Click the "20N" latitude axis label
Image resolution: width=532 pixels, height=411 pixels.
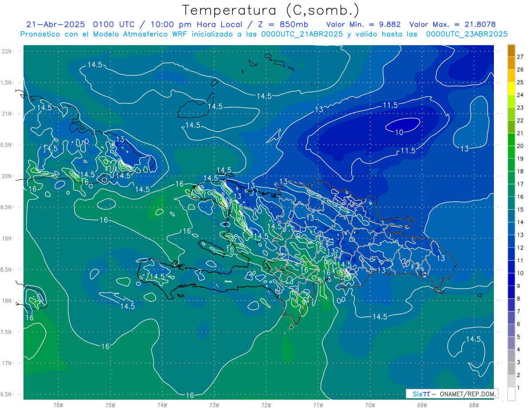pos(7,176)
